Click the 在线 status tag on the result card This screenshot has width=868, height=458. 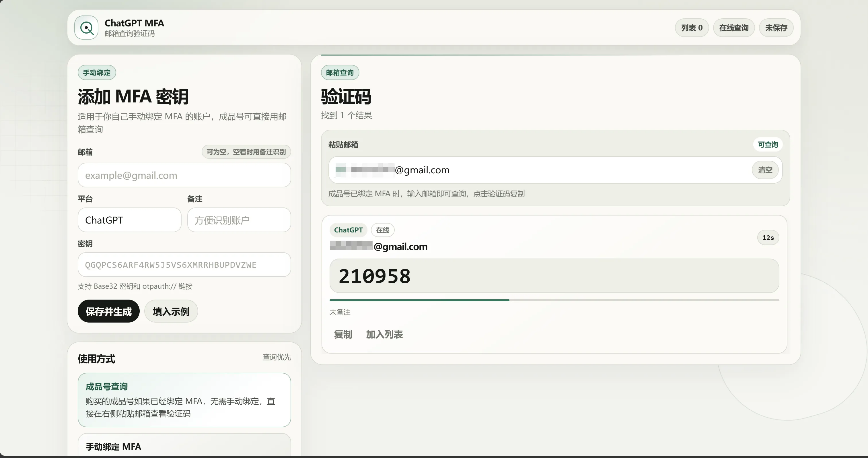pyautogui.click(x=383, y=230)
